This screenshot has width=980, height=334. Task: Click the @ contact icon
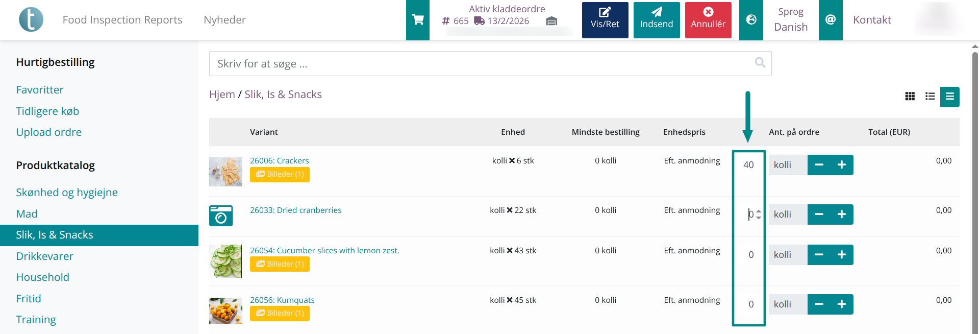tap(831, 20)
